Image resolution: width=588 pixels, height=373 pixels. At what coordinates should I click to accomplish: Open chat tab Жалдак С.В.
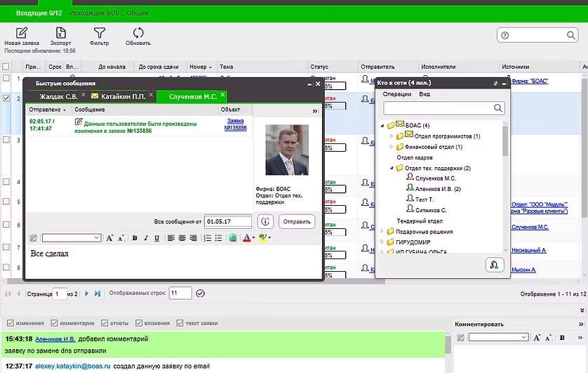point(58,97)
